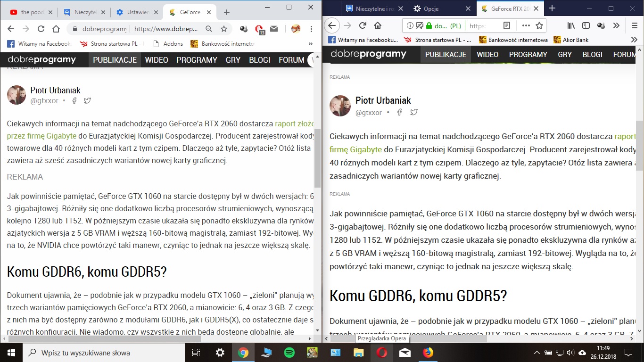Screen dimensions: 644x362
Task: Show Firefox site information icon
Action: (x=410, y=25)
